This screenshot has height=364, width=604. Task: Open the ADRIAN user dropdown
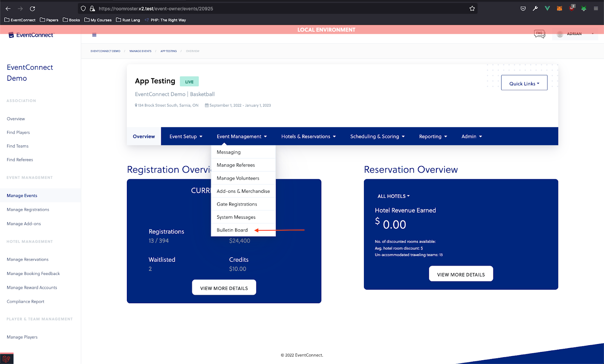click(575, 34)
